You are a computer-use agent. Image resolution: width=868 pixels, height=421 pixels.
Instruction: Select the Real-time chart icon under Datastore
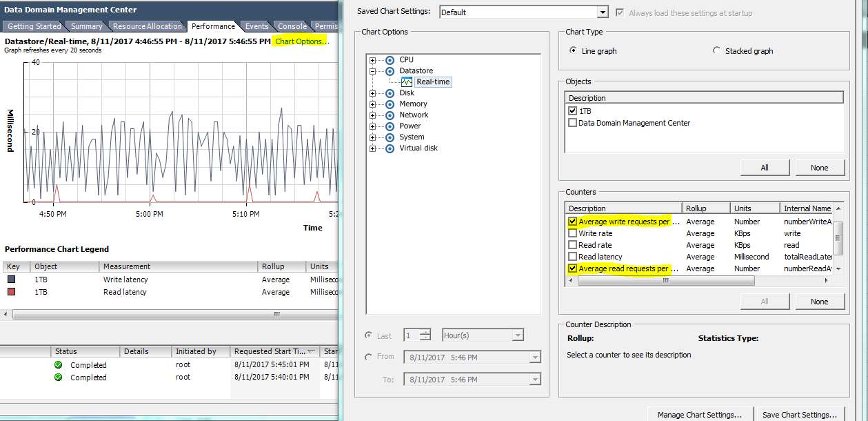pos(407,81)
